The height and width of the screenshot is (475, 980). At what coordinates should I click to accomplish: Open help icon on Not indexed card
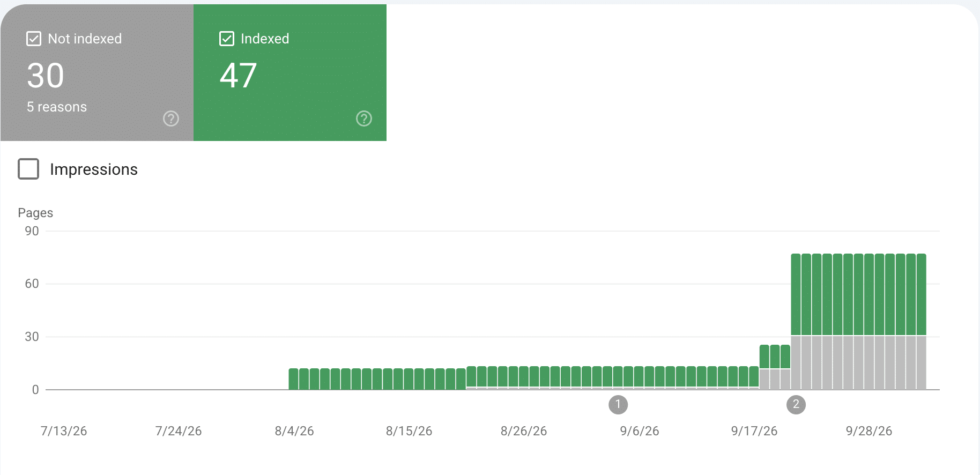pyautogui.click(x=171, y=118)
